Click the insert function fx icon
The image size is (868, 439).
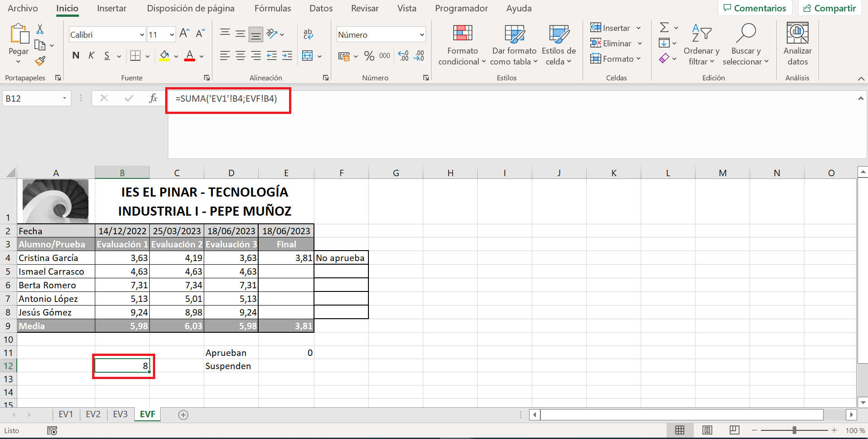153,98
